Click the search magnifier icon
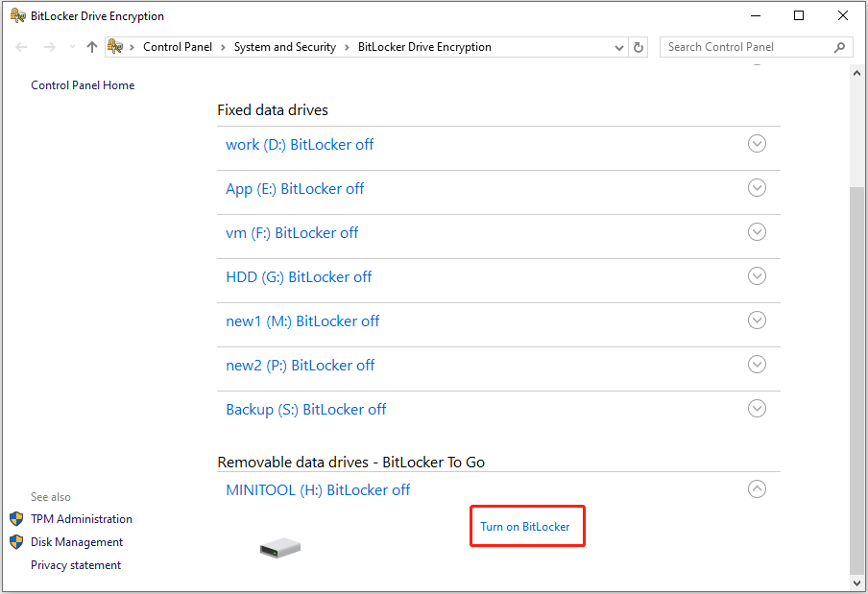868x594 pixels. pyautogui.click(x=839, y=47)
